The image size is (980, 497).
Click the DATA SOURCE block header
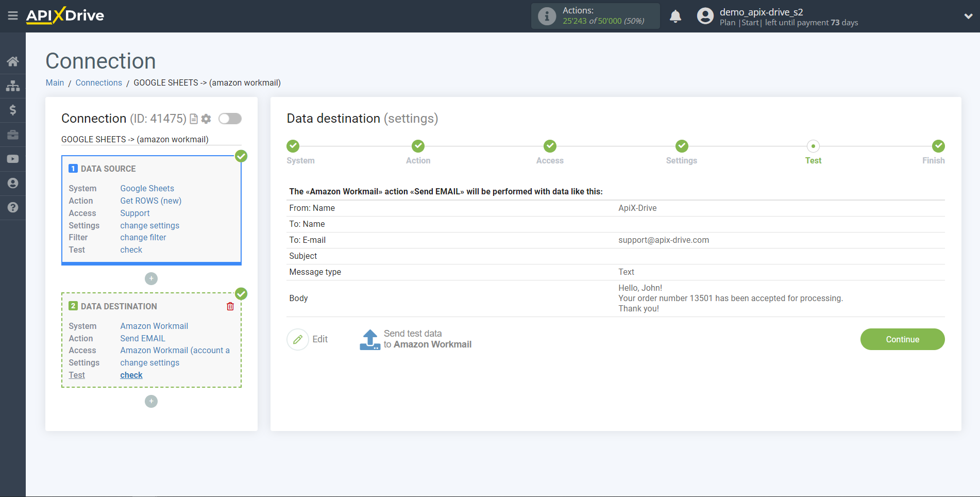108,169
